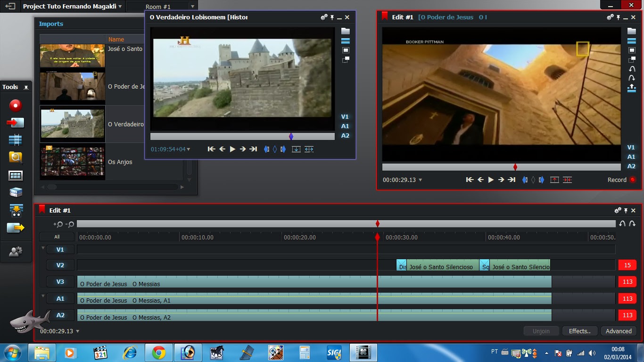Click the folder icon in the Edit #1 viewer
This screenshot has width=644, height=362.
click(x=632, y=31)
